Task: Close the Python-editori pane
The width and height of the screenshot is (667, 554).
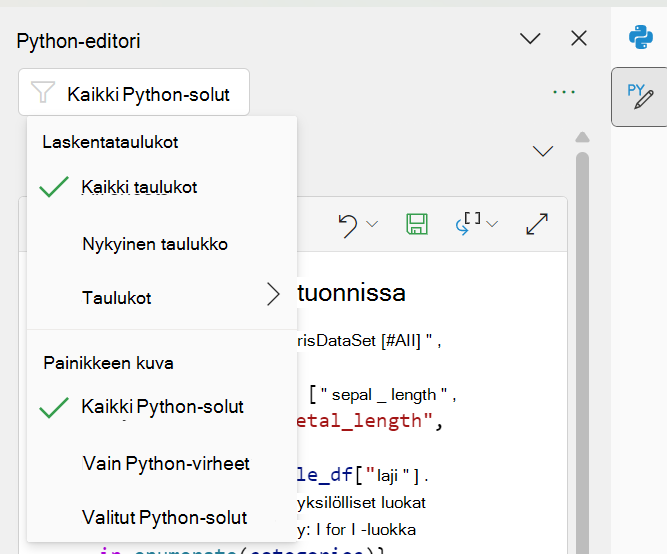Action: tap(579, 39)
